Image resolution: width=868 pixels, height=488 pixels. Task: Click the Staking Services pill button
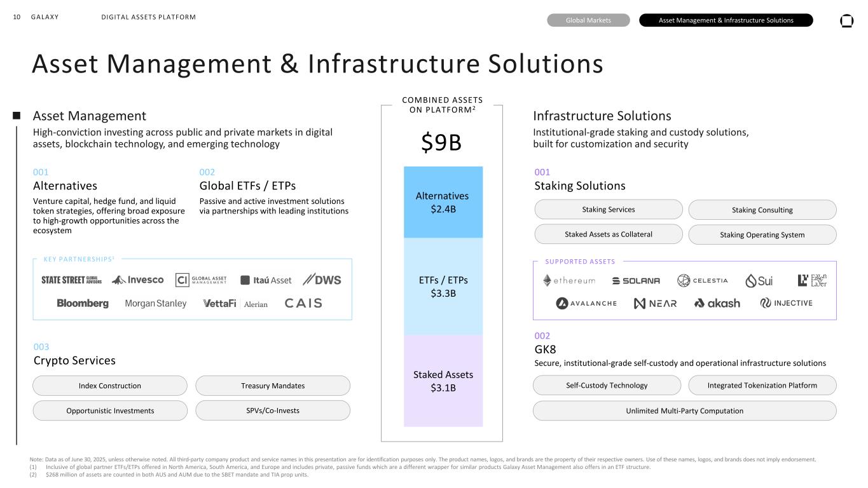pyautogui.click(x=609, y=209)
